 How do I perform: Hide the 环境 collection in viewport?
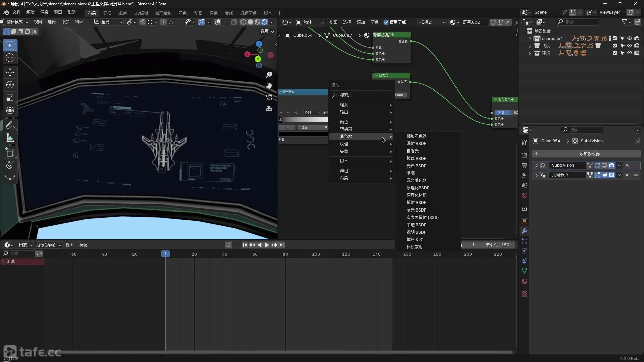(x=630, y=53)
